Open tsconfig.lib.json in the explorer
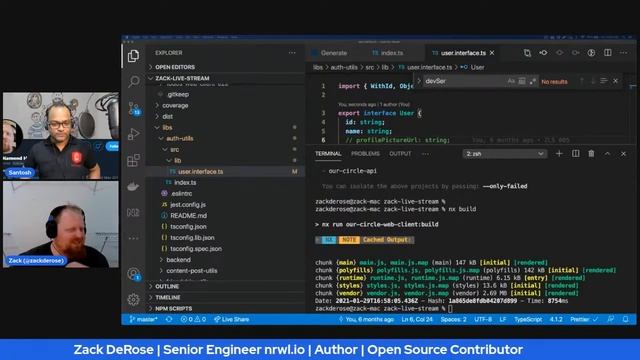Screen dimensions: 640x360 coord(192,238)
